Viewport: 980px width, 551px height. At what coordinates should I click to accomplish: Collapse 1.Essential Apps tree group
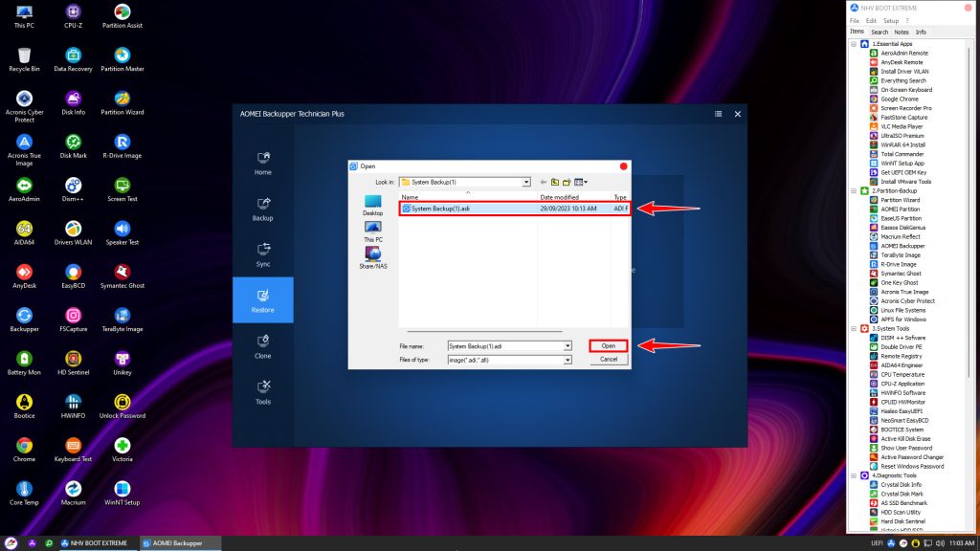pyautogui.click(x=854, y=44)
